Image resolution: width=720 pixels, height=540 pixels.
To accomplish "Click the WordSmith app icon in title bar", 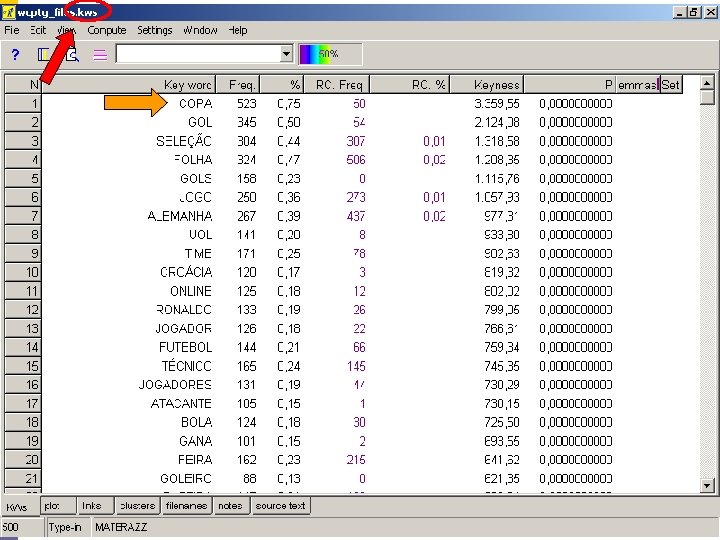I will click(x=9, y=12).
